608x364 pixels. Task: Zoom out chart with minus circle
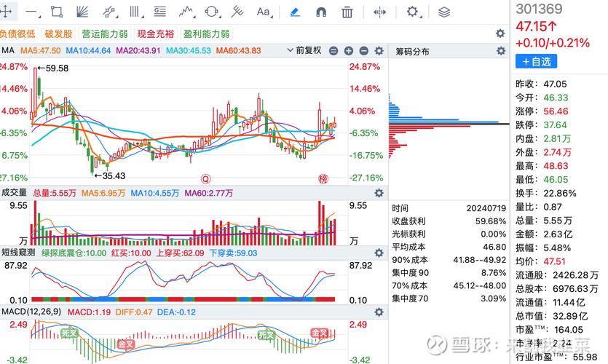[364, 51]
